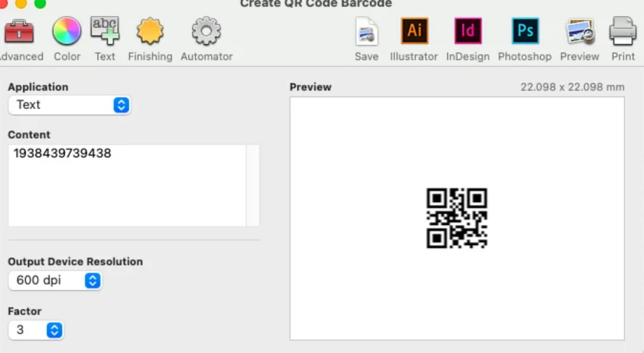644x353 pixels.
Task: Click the generated QR code image
Action: point(457,218)
